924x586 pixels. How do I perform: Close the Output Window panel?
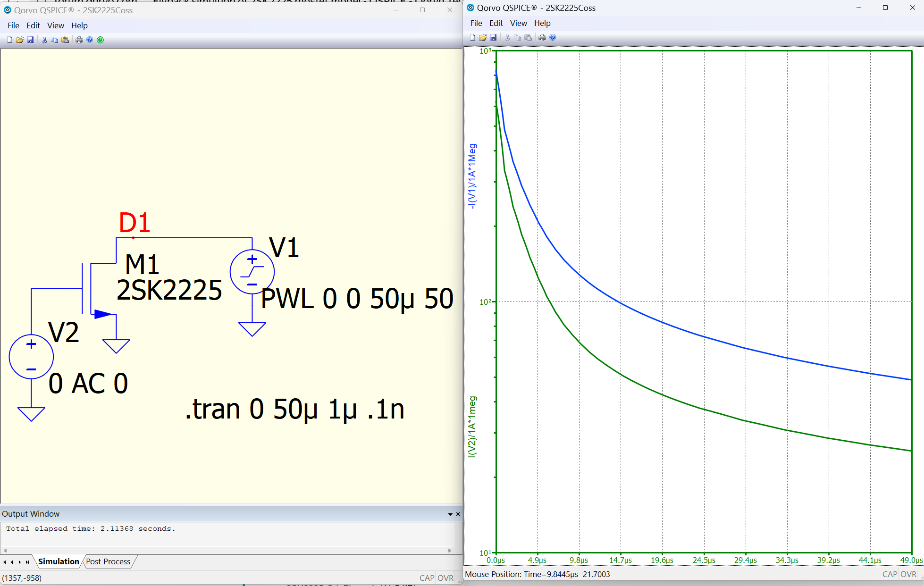point(458,514)
